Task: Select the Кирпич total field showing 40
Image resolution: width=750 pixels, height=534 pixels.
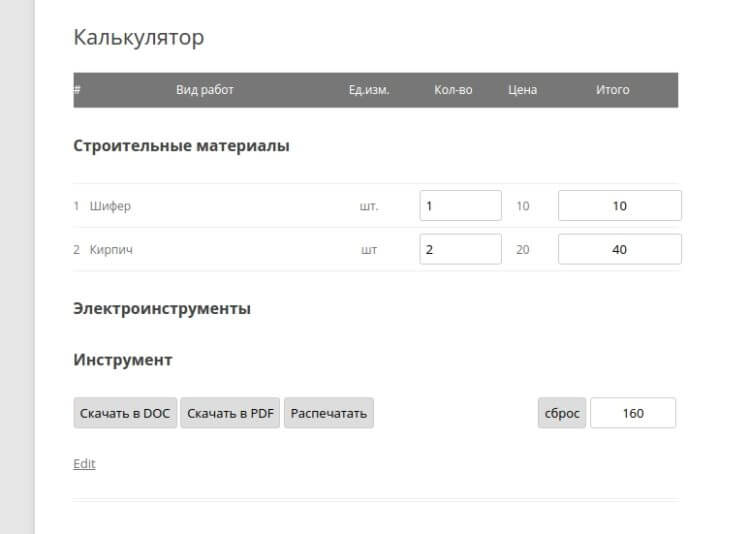Action: point(619,249)
